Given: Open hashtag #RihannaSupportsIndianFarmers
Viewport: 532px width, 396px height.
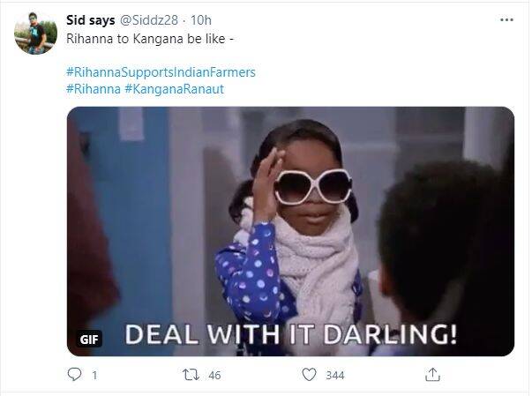Looking at the screenshot, I should pyautogui.click(x=161, y=72).
